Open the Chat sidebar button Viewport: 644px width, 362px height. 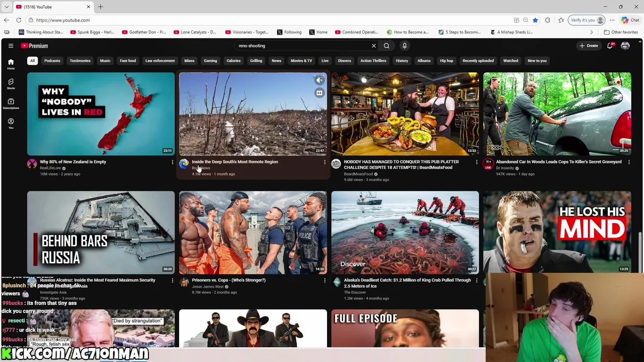click(x=630, y=20)
